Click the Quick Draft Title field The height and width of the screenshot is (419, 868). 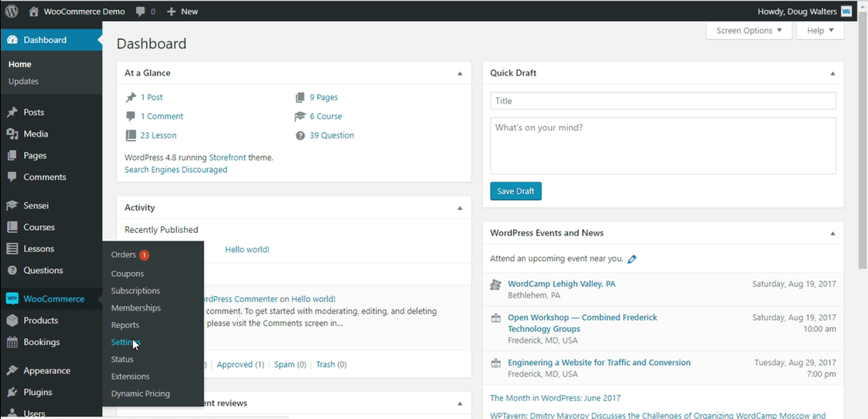663,101
